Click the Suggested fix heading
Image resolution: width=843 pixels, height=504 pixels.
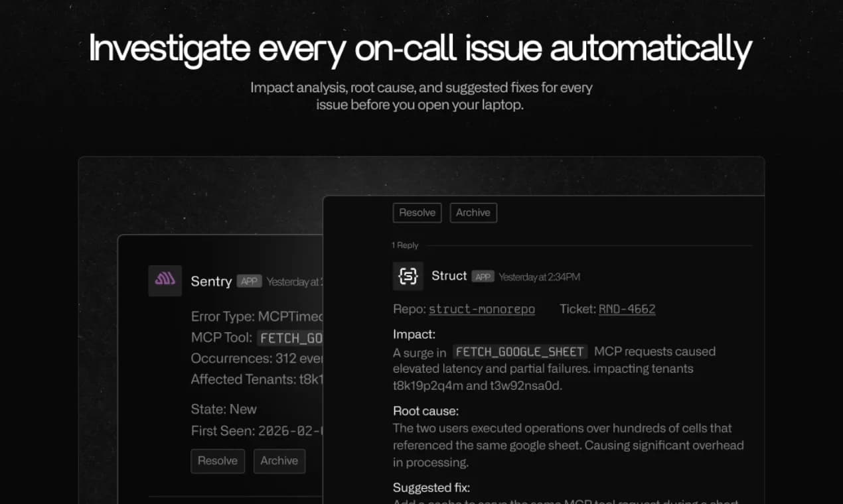[x=431, y=487]
